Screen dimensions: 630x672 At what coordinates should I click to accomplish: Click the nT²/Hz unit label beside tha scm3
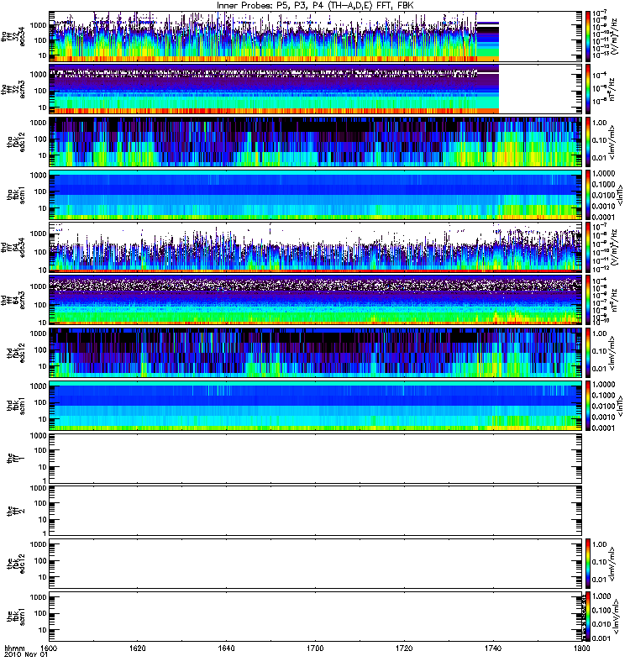(x=612, y=89)
